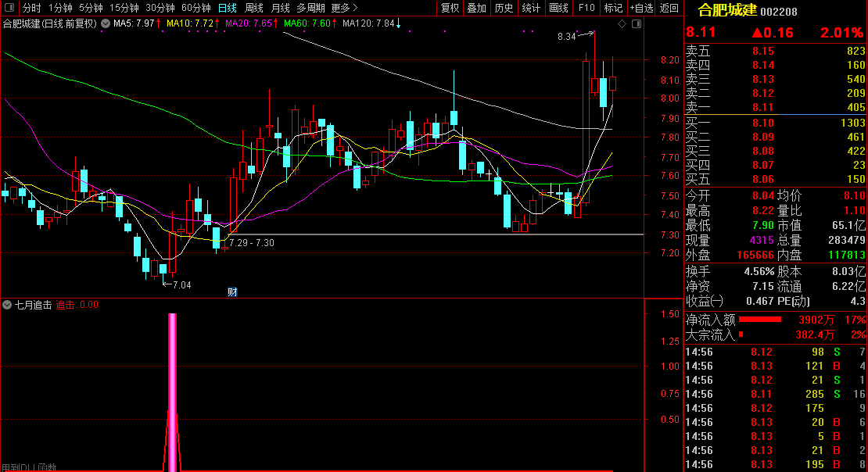The image size is (868, 472).
Task: Click the 返回 back button
Action: [669, 8]
